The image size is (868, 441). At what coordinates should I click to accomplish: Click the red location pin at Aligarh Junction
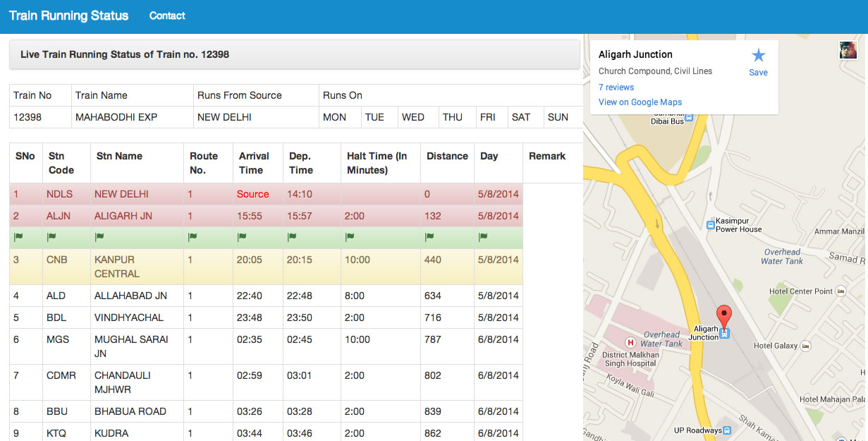723,316
